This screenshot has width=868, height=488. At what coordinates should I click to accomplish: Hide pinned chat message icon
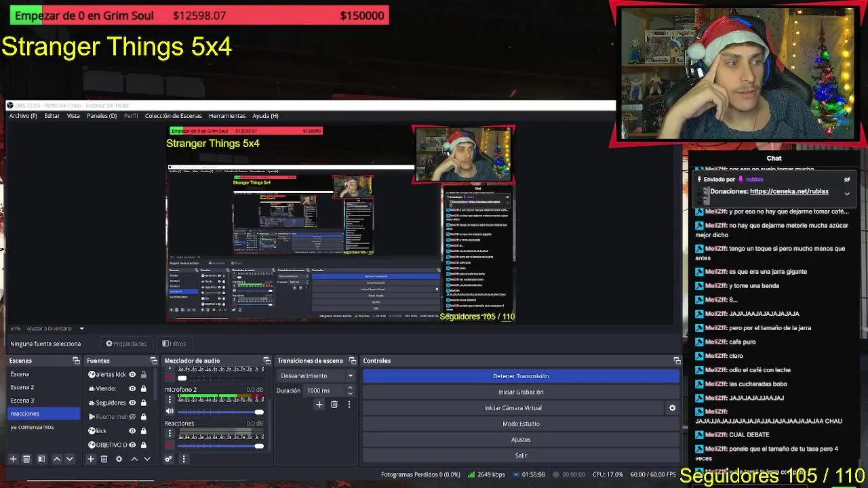(x=847, y=180)
